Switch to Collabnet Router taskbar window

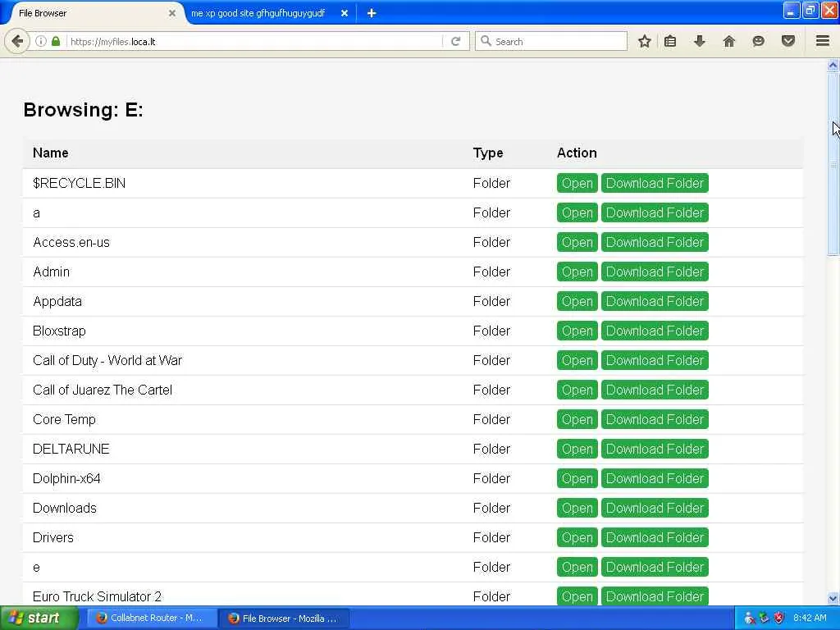click(x=150, y=618)
